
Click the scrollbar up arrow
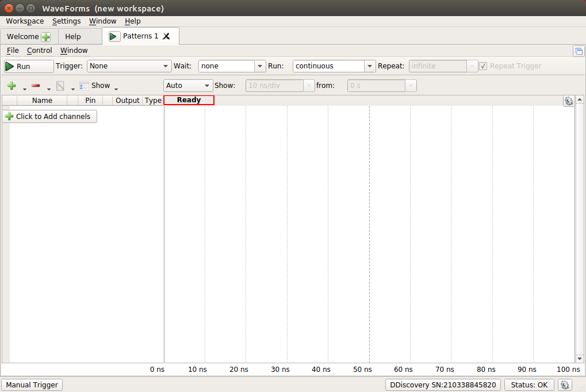580,99
